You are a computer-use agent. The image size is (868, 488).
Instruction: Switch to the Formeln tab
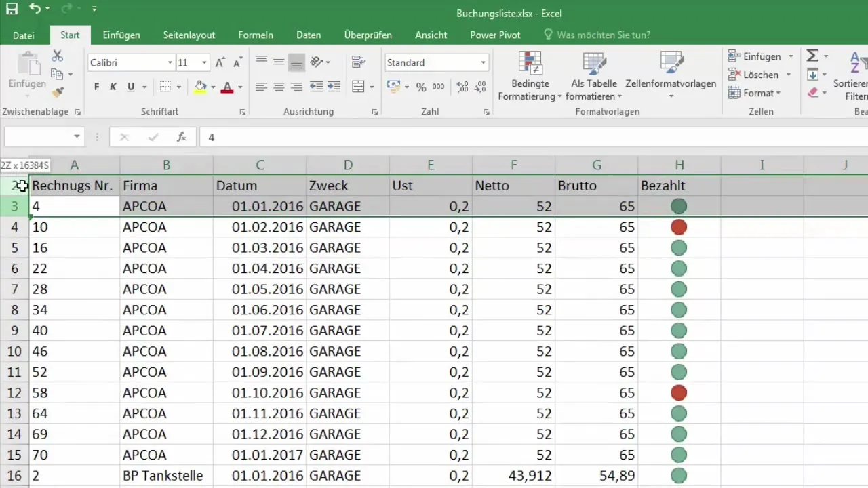point(256,35)
